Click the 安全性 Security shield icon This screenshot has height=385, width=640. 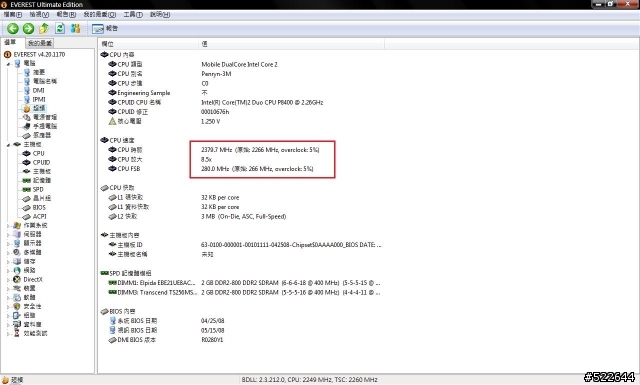[17, 306]
